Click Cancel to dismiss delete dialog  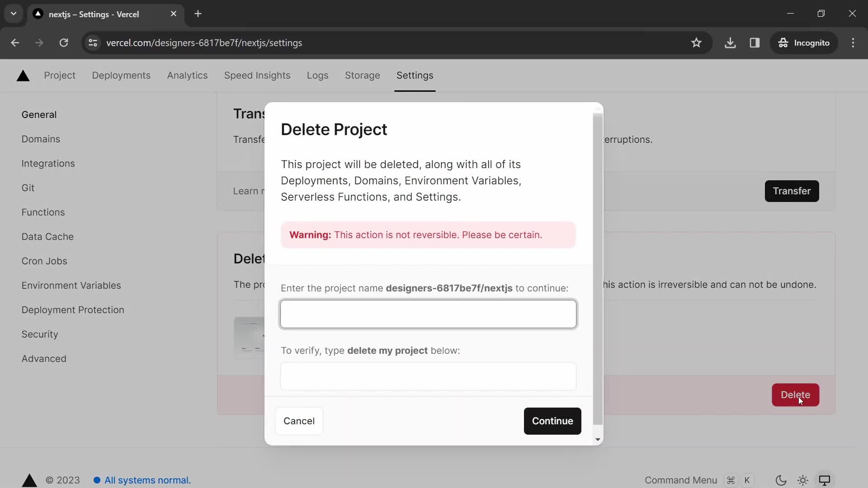tap(299, 421)
